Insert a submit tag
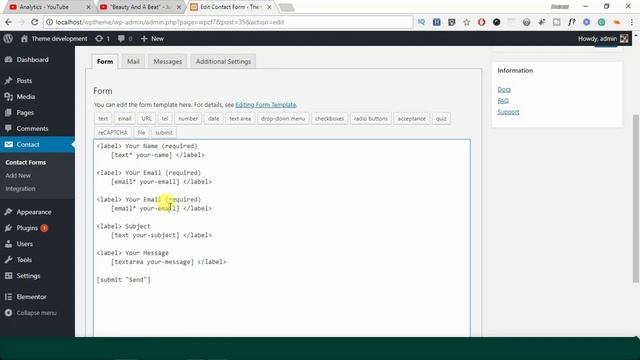 pos(164,133)
